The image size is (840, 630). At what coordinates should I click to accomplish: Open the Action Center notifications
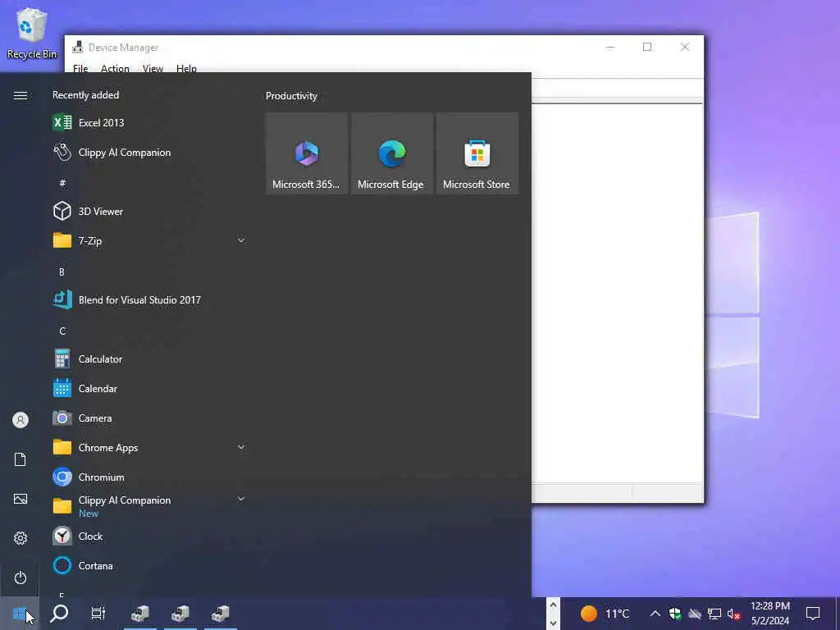coord(813,614)
